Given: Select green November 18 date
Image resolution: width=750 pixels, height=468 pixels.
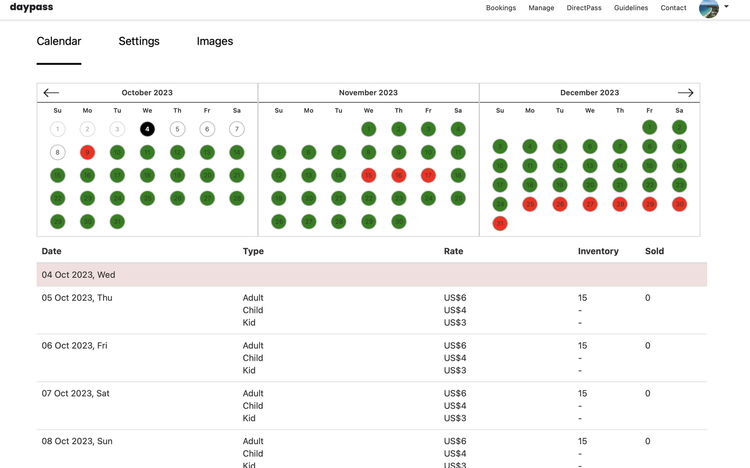Looking at the screenshot, I should click(458, 175).
